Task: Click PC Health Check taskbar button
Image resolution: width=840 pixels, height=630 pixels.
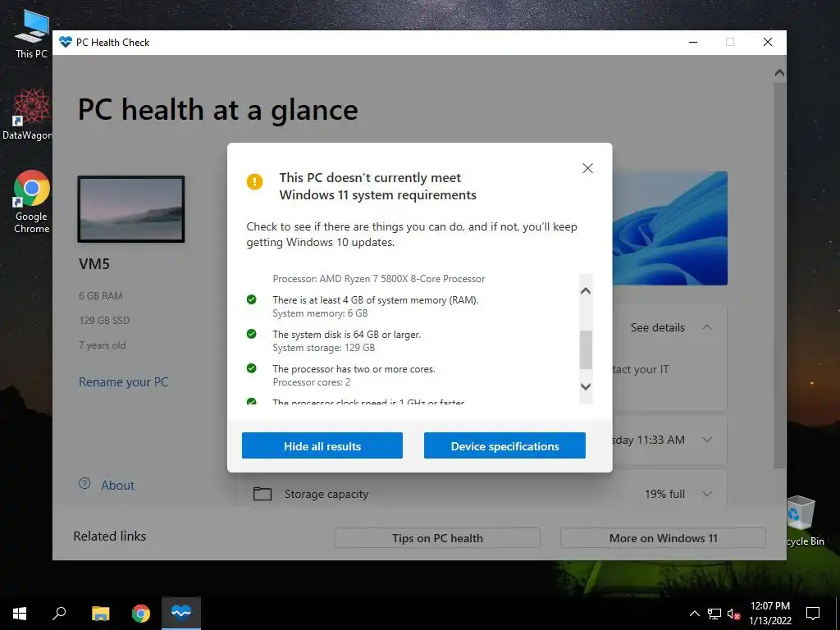Action: 181,614
